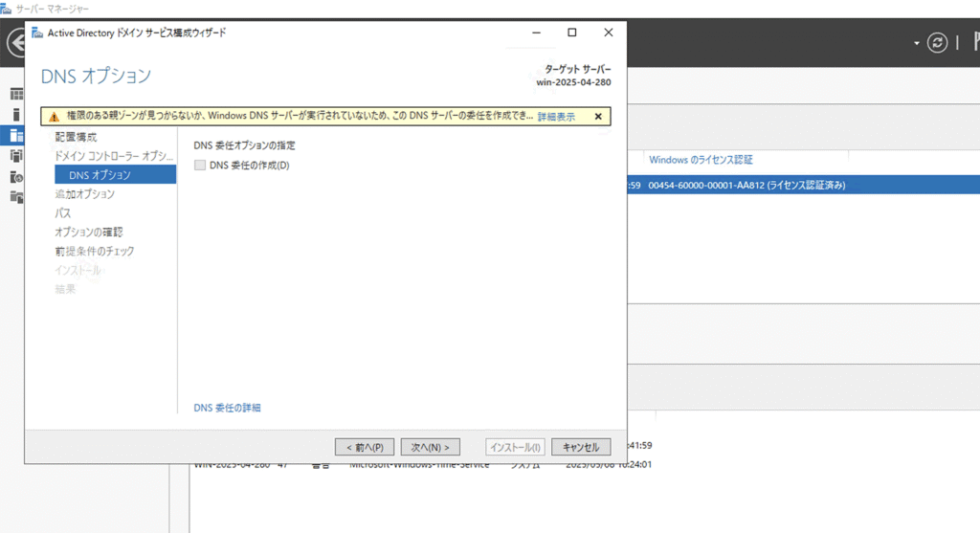Open the DNS 委任の詳細 link
The image size is (980, 533).
pos(227,408)
